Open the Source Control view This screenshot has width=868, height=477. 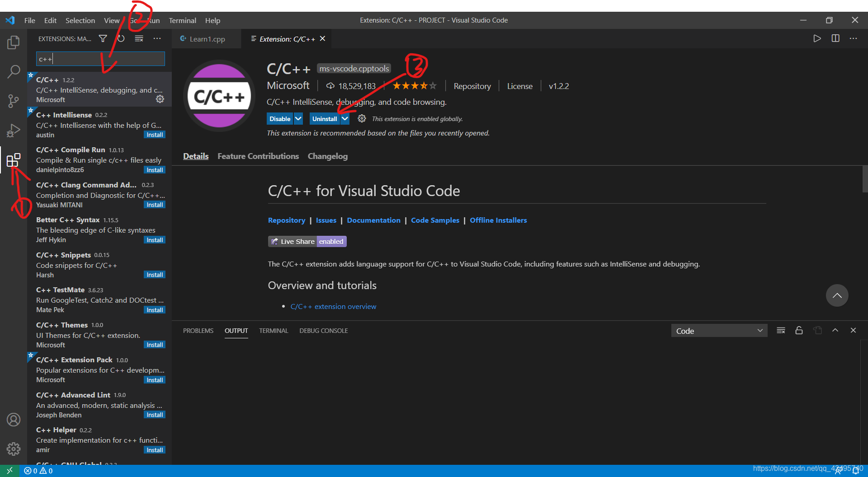[x=14, y=101]
